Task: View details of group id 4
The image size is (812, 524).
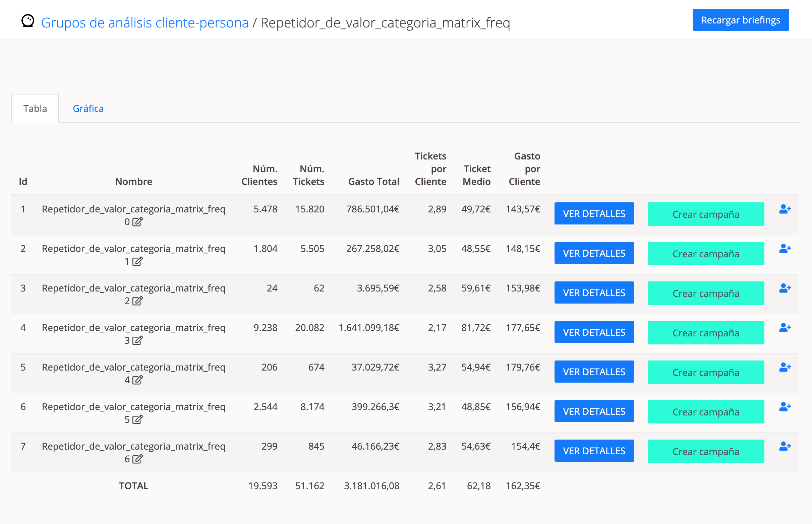Action: click(x=594, y=332)
